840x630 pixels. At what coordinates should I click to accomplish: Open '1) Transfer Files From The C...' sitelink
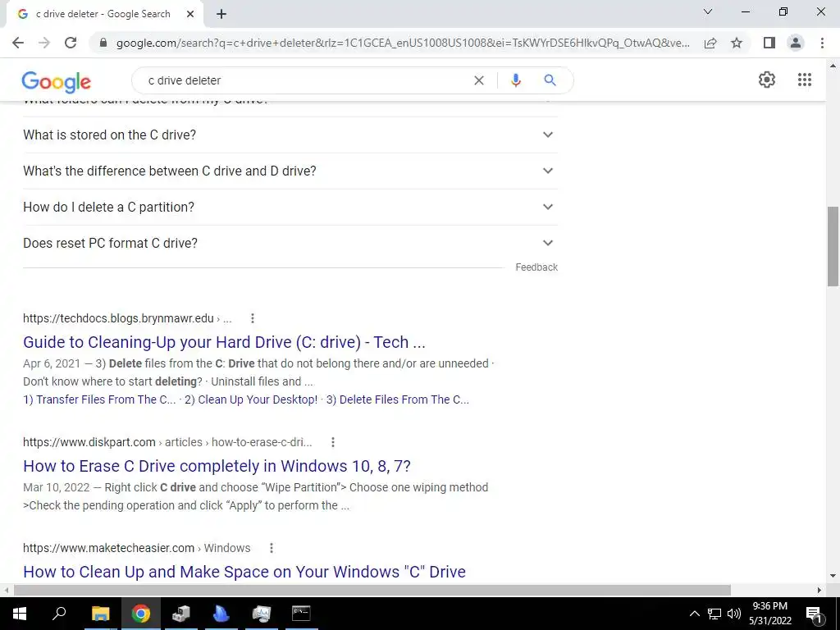coord(99,399)
